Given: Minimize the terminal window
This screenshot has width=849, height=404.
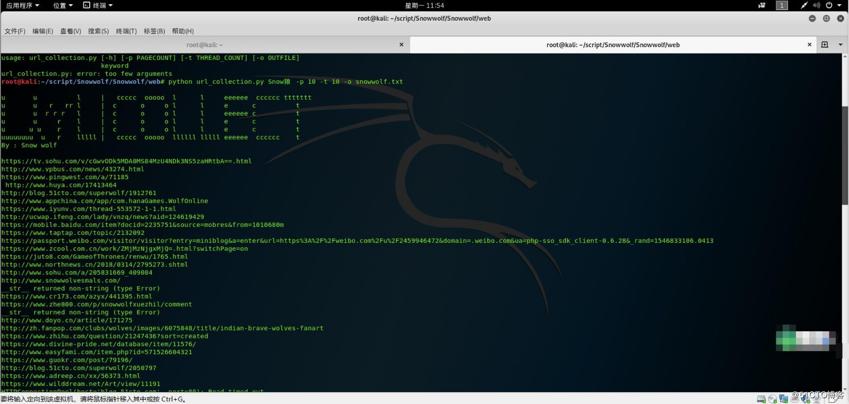Looking at the screenshot, I should [x=812, y=18].
